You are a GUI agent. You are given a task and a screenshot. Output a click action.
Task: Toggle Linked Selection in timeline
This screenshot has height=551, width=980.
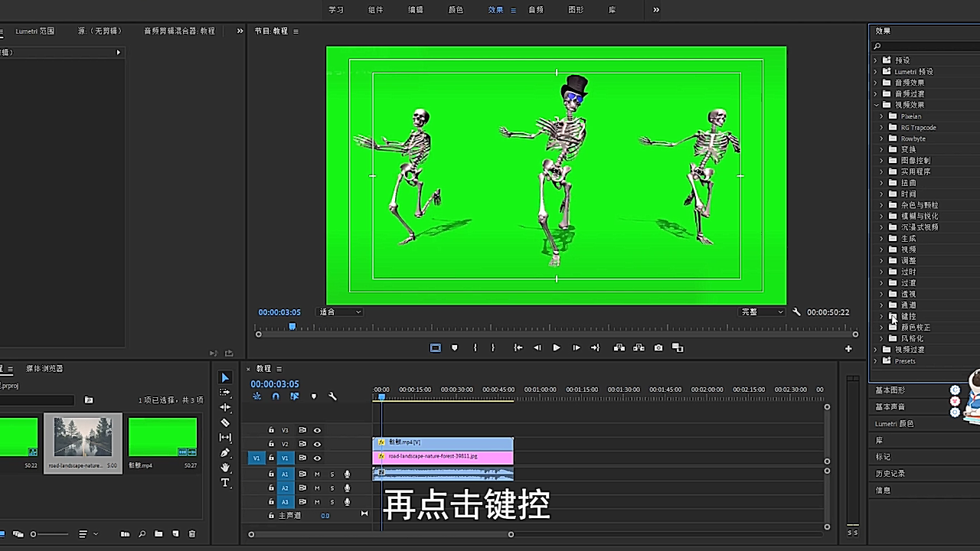(295, 396)
